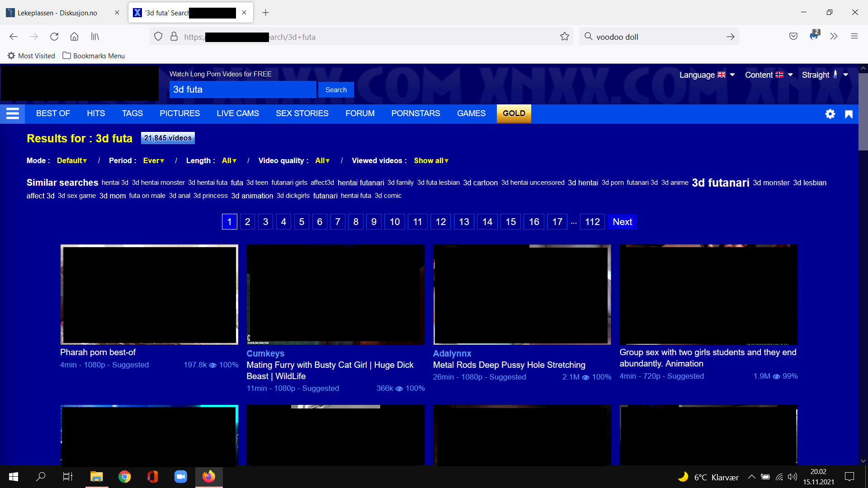Go to the browser Home page
The width and height of the screenshot is (868, 488).
(74, 37)
